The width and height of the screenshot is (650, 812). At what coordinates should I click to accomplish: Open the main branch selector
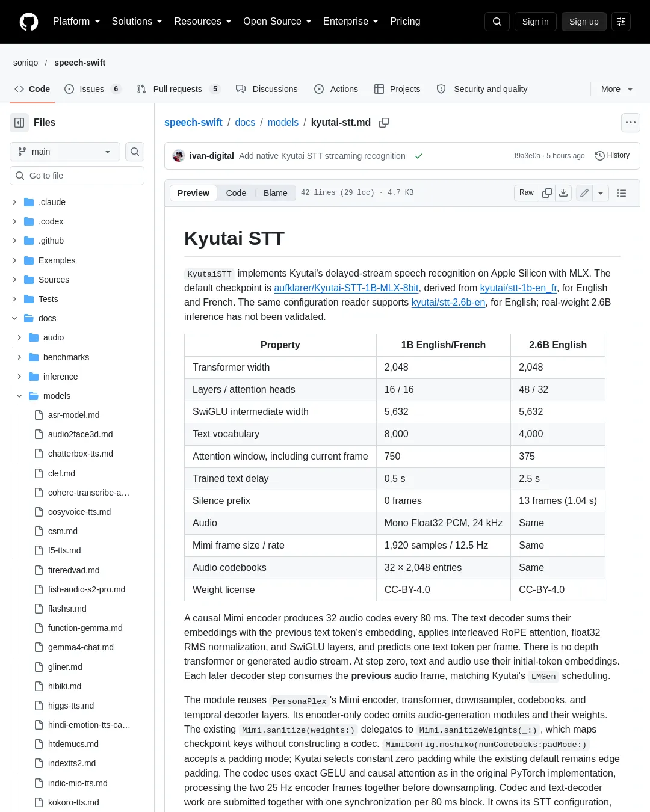tap(65, 152)
